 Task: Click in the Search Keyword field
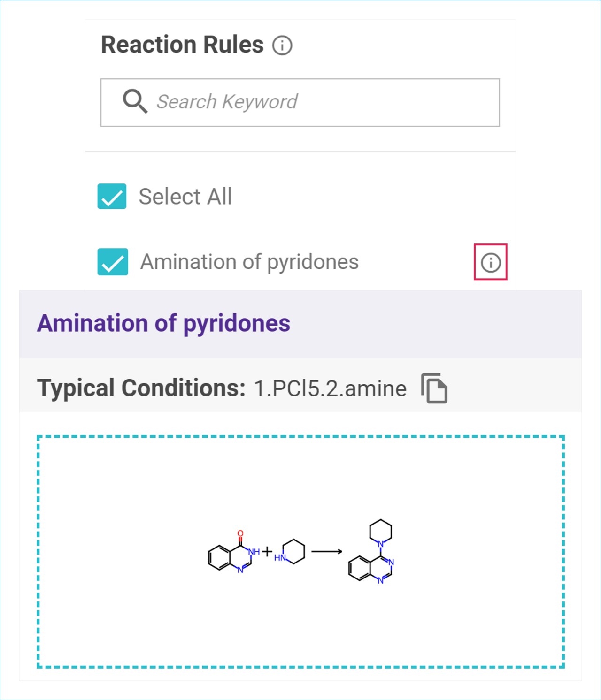300,102
